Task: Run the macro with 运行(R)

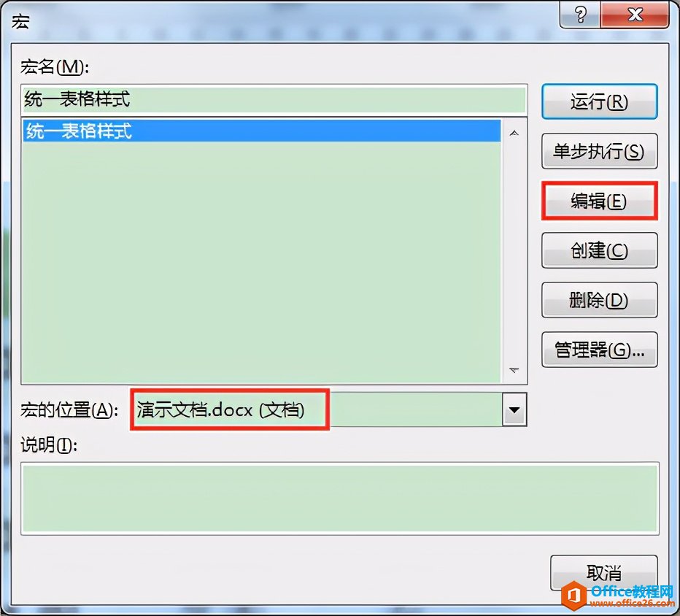Action: (599, 101)
